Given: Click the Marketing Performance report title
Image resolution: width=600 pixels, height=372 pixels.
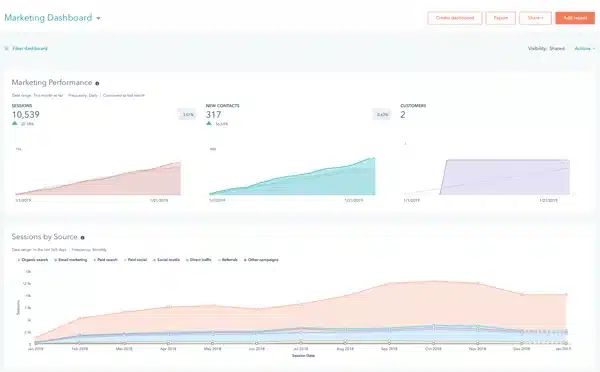Looking at the screenshot, I should (x=52, y=83).
